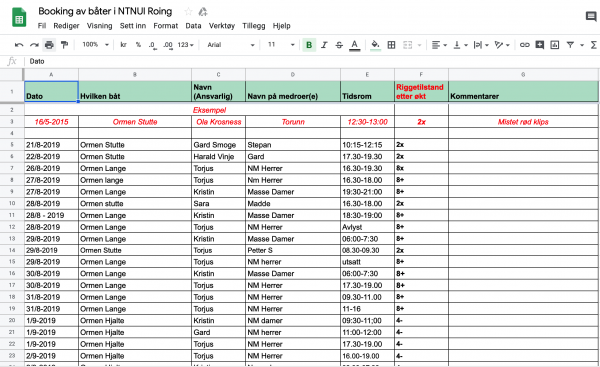Open merge cells dropdown arrow
600x367 pixels.
tap(419, 45)
